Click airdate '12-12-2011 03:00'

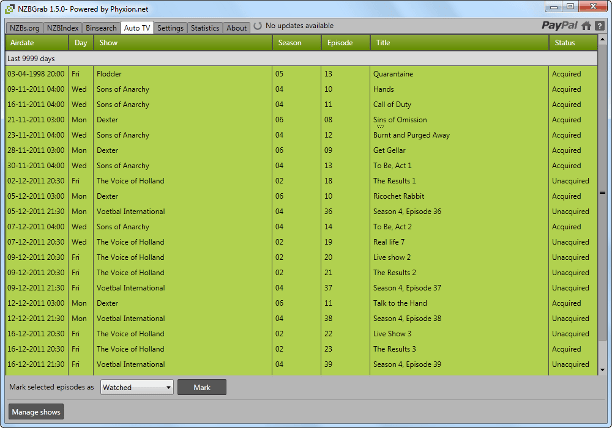click(x=36, y=303)
